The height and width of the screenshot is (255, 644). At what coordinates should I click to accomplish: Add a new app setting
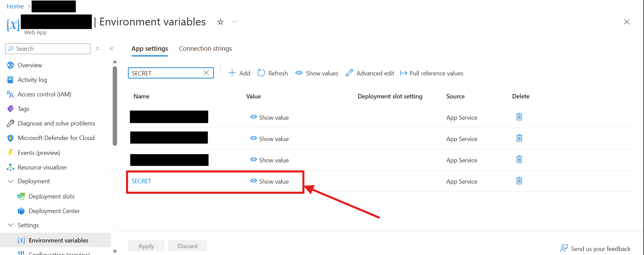point(239,73)
